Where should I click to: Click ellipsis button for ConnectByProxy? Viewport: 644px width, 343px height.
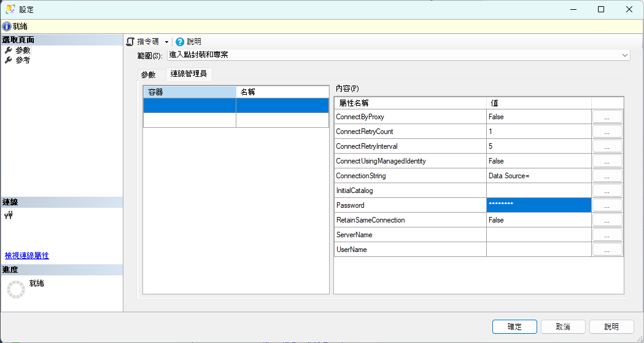tap(607, 117)
